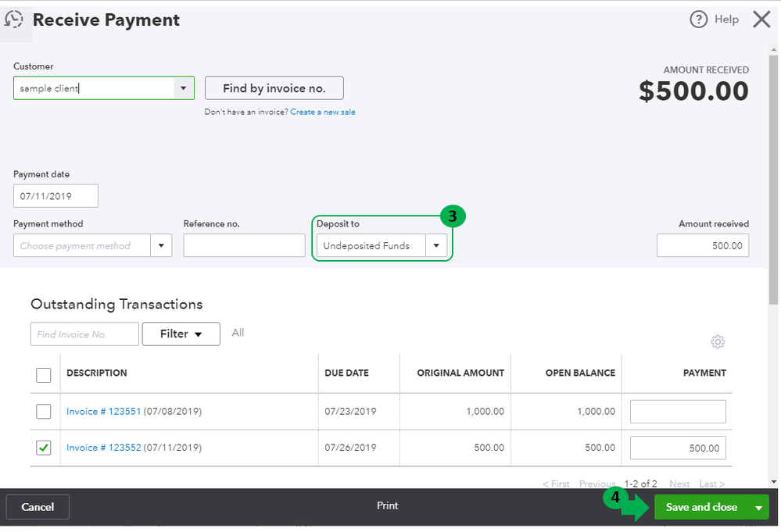Open Invoice # 123551 link
The width and height of the screenshot is (781, 532).
point(103,411)
